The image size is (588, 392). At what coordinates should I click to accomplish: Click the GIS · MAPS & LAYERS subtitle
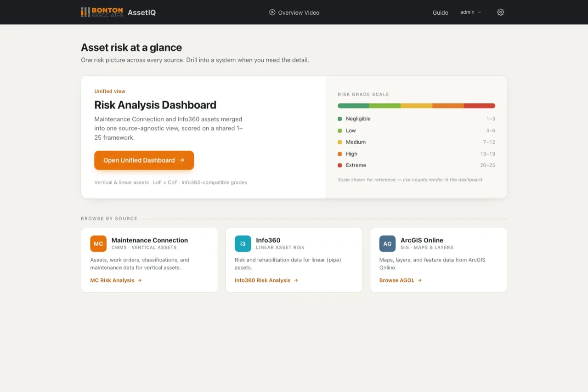(x=427, y=247)
